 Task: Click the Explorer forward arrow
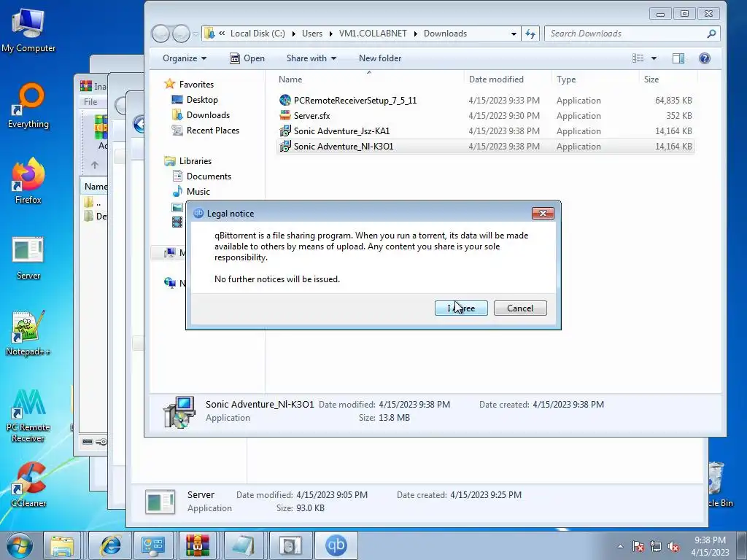(x=181, y=34)
